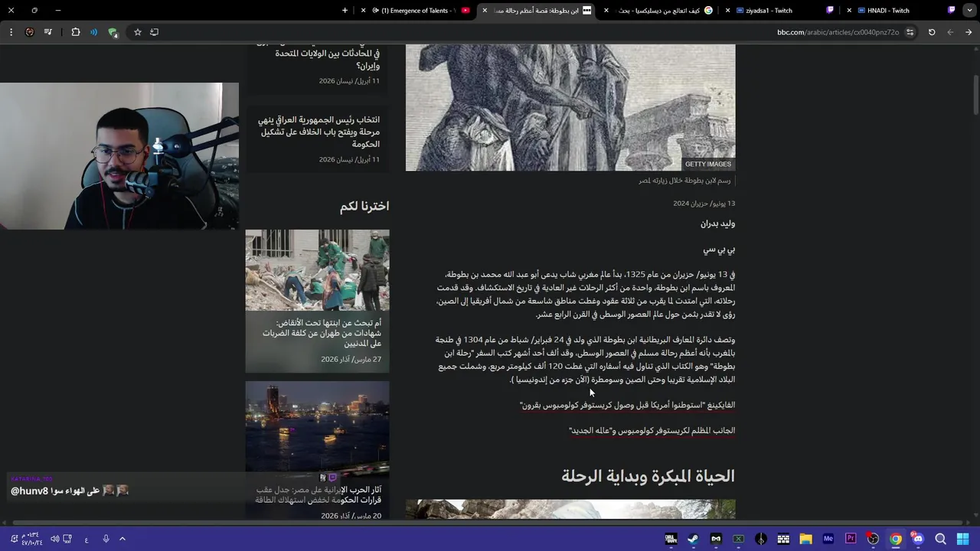
Task: Open Adobe Premiere Pro from taskbar
Action: tap(851, 539)
